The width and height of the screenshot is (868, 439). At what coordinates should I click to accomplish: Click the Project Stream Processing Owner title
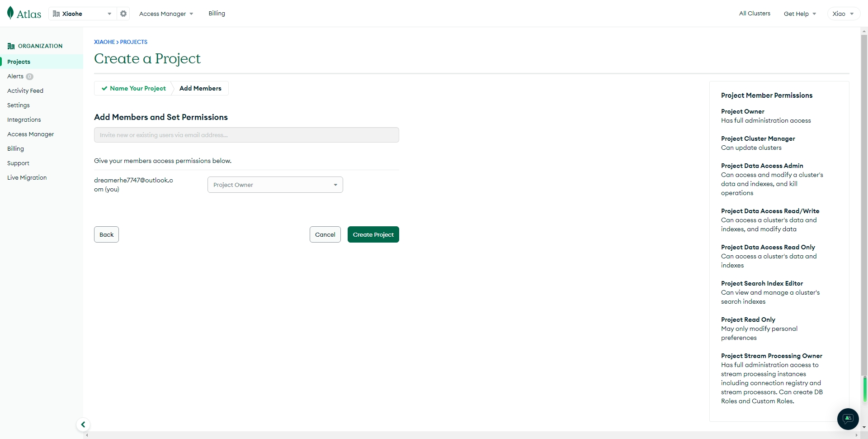pyautogui.click(x=772, y=356)
